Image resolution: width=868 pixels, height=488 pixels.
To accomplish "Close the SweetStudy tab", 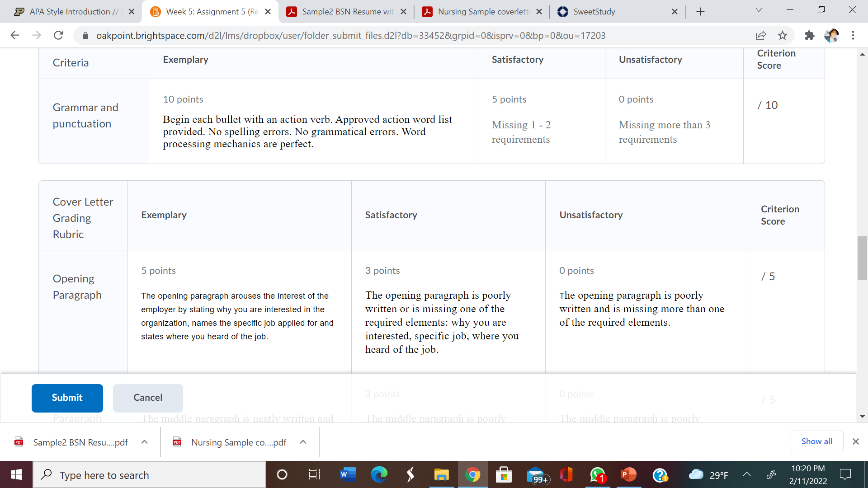I will pyautogui.click(x=675, y=12).
